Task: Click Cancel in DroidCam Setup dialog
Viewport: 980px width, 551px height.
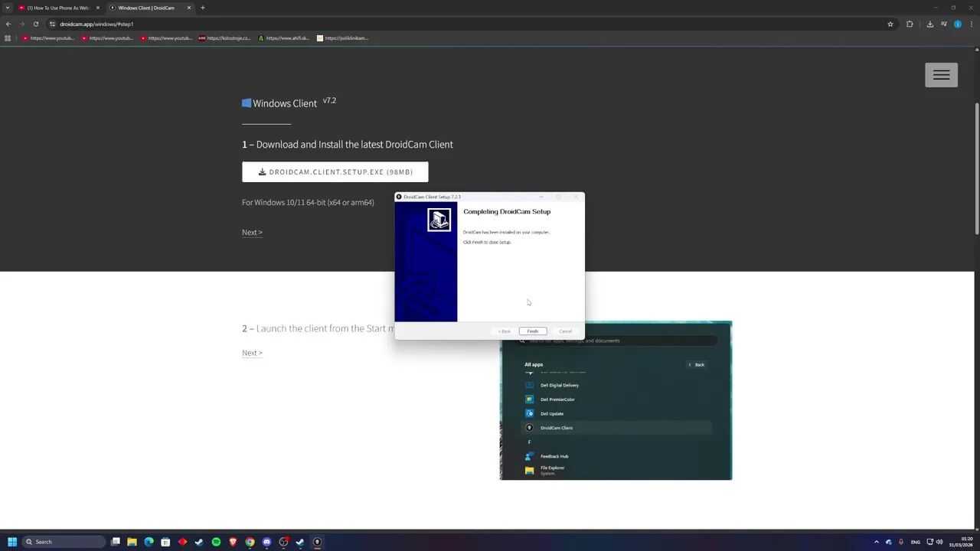Action: coord(565,331)
